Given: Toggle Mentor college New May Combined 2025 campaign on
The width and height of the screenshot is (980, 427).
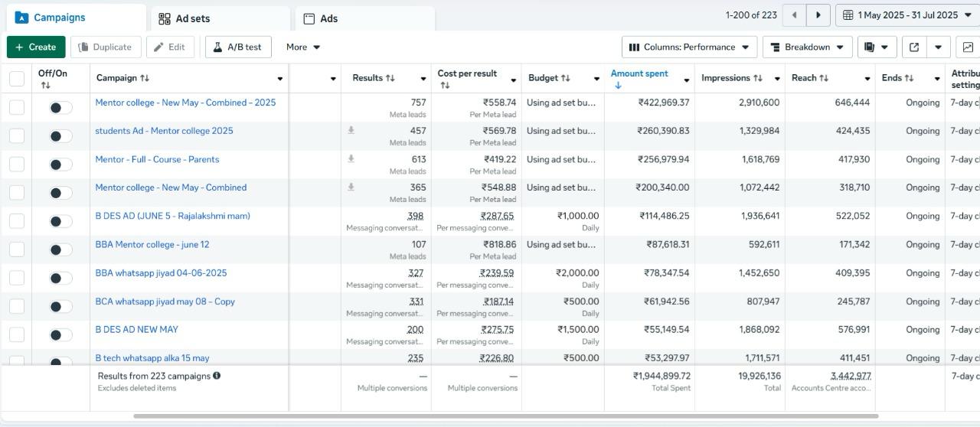Looking at the screenshot, I should click(x=60, y=108).
